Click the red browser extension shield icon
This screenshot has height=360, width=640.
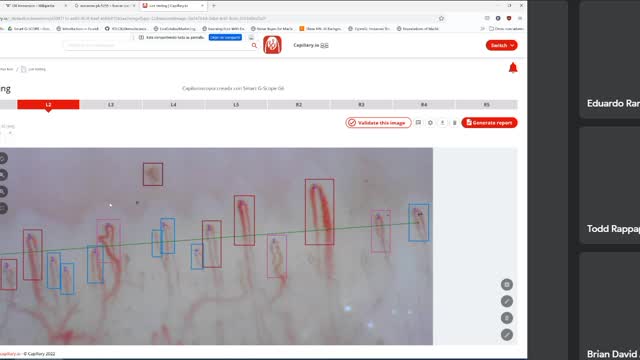509,18
